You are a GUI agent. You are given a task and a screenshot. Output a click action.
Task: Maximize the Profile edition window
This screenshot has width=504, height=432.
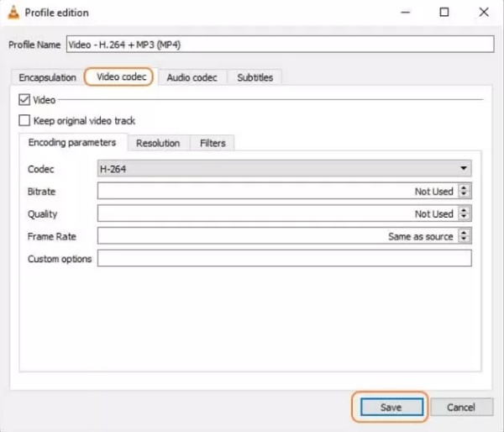coord(444,13)
